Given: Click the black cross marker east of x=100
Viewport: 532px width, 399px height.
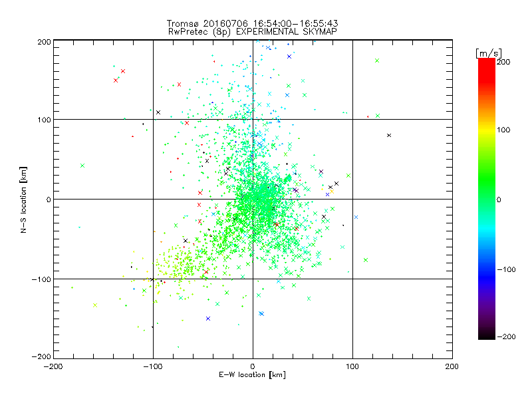Looking at the screenshot, I should [x=389, y=136].
